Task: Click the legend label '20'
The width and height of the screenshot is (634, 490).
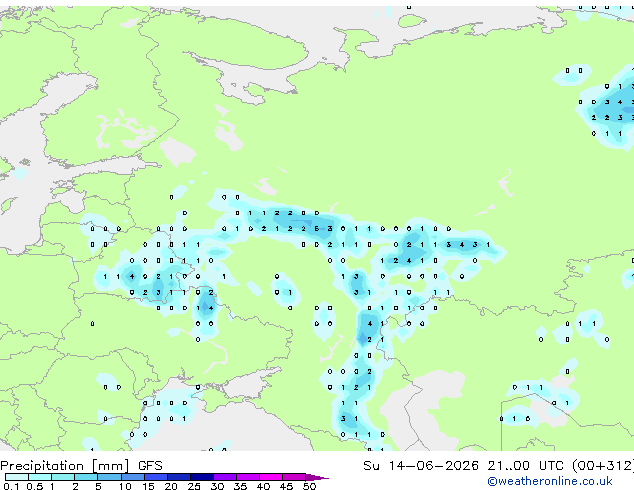Action: (171, 486)
